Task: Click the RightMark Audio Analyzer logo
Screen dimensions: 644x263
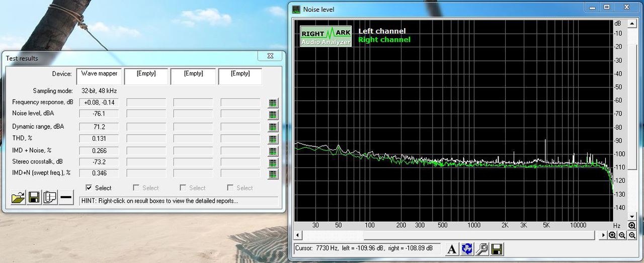Action: [326, 36]
